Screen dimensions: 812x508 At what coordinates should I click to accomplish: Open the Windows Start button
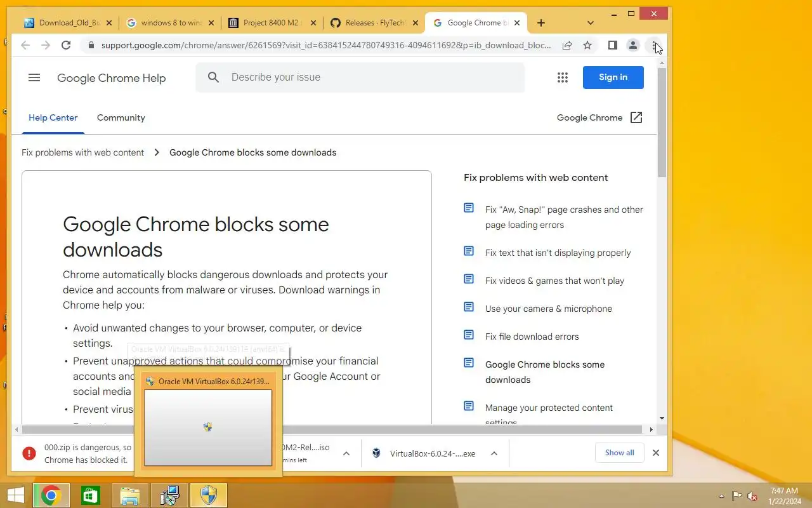point(15,496)
